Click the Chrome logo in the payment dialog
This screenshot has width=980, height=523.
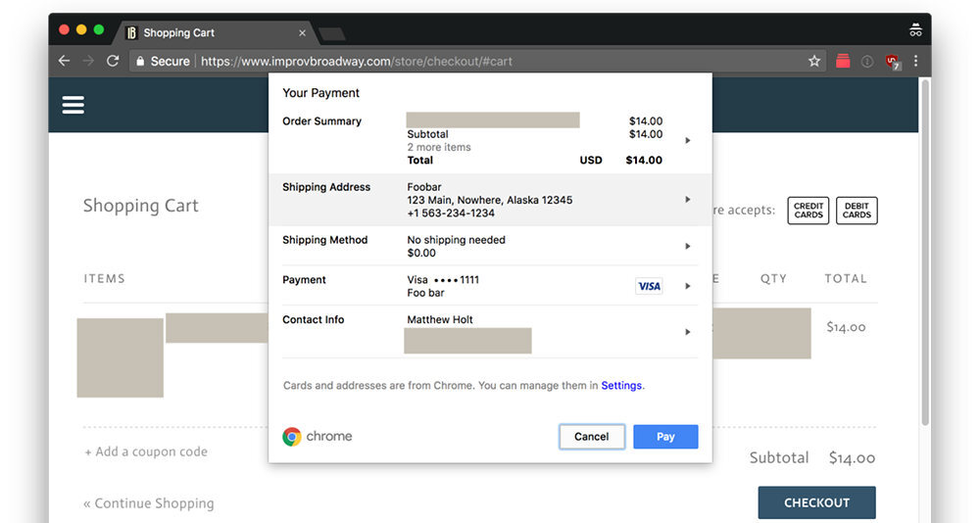[292, 436]
